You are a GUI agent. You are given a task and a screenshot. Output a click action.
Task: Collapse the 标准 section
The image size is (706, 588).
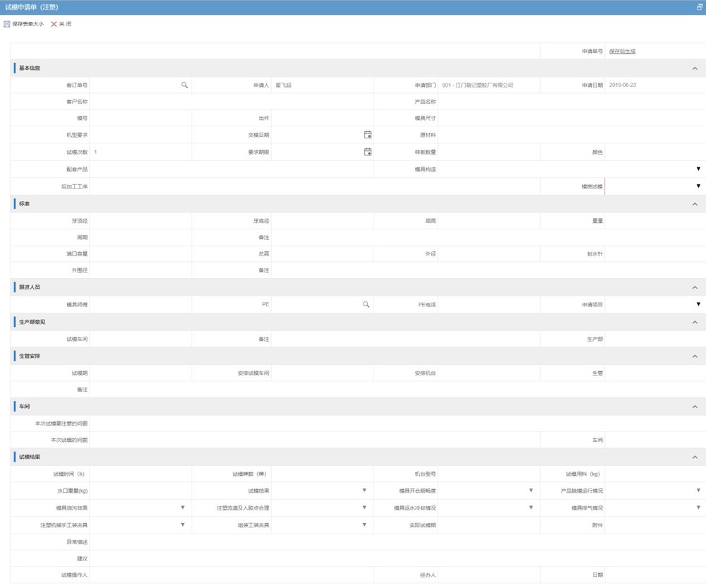(695, 205)
